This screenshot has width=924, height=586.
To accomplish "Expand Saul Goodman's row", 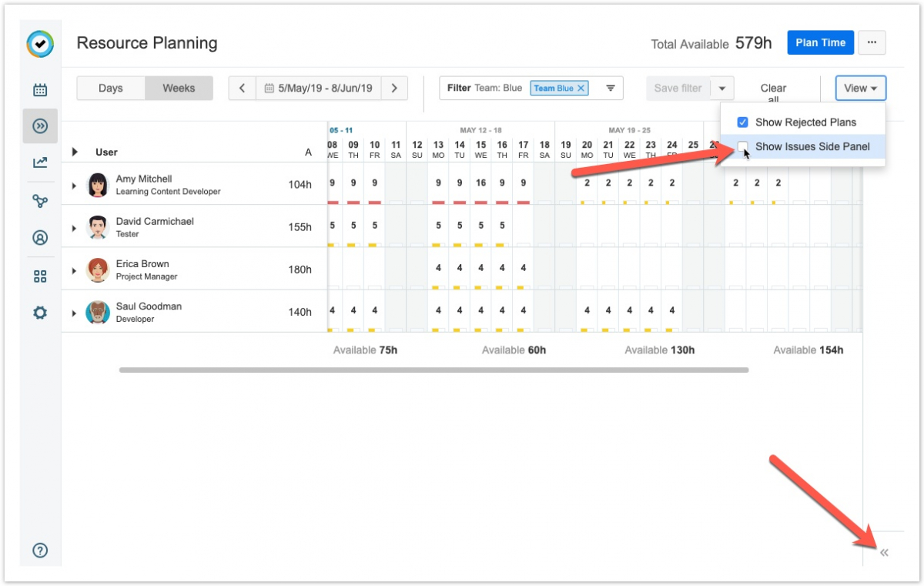I will [74, 313].
